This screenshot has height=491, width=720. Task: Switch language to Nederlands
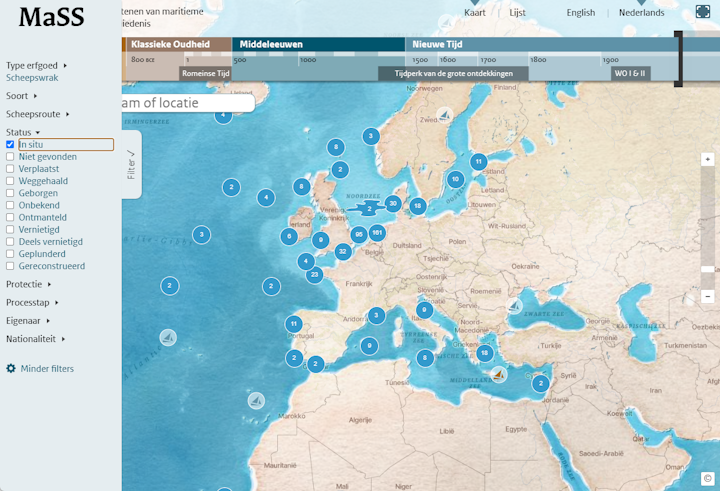pos(641,12)
